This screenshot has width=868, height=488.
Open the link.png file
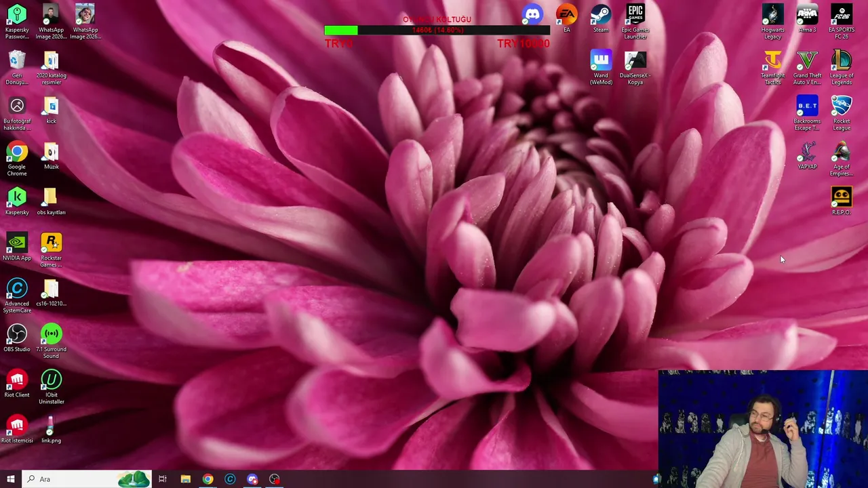tap(51, 429)
